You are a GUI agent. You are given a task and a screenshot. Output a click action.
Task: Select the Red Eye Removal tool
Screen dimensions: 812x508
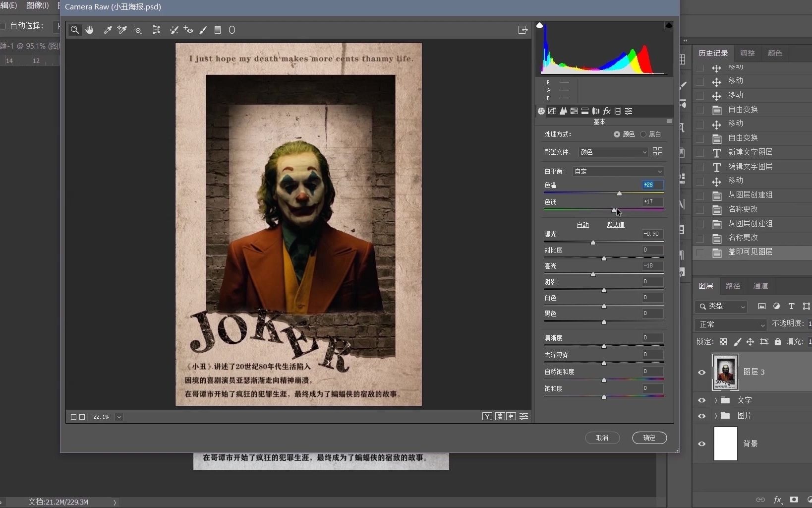pos(188,30)
